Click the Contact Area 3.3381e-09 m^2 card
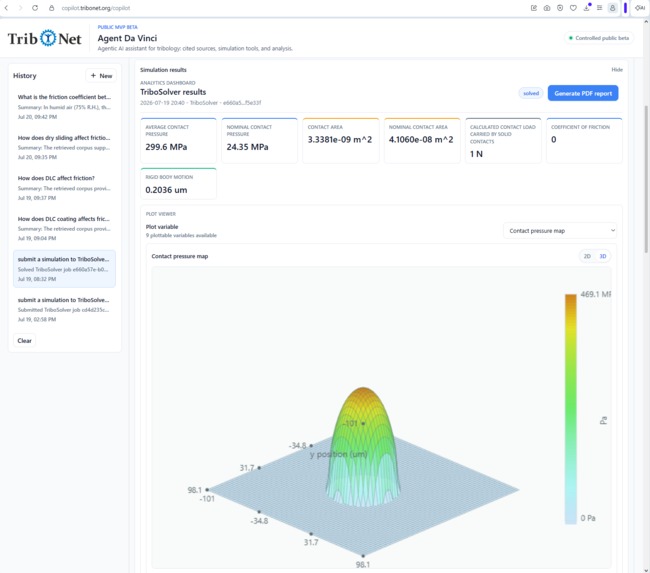The height and width of the screenshot is (573, 650). 341,141
